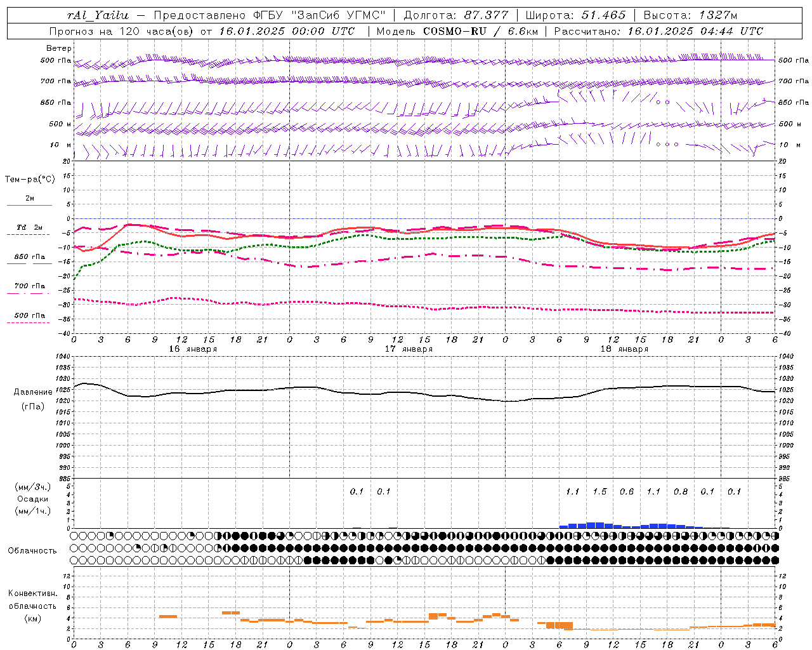Viewport: 812px width, 650px height.
Task: Click the 0.8 precipitation amount value
Action: (x=681, y=492)
